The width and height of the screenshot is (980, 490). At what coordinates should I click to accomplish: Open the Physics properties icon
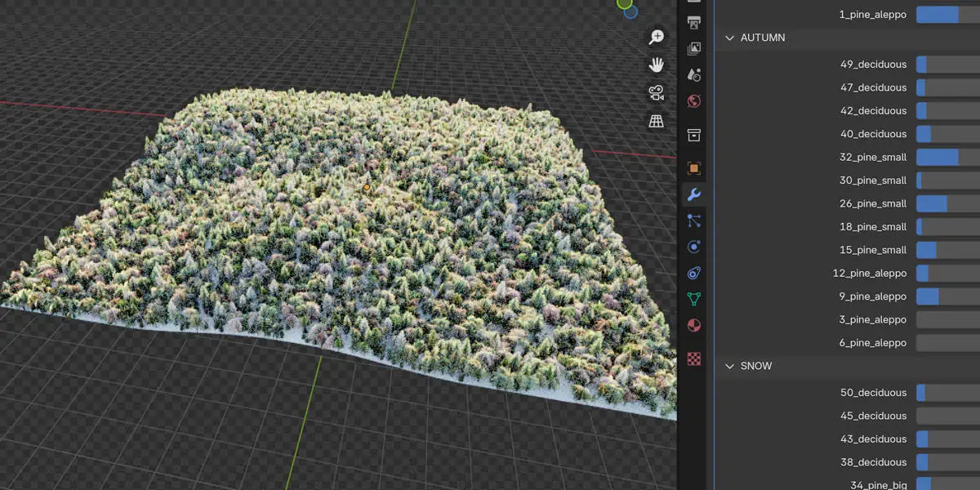click(x=694, y=247)
